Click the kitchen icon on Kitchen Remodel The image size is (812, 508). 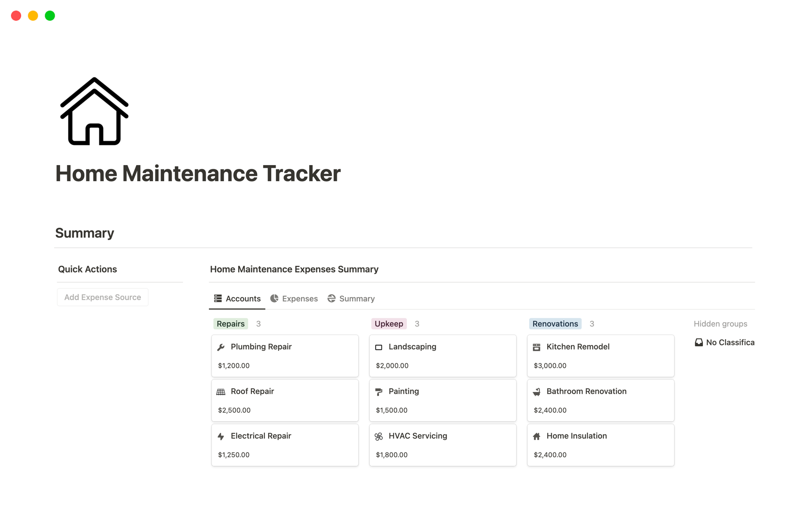538,346
